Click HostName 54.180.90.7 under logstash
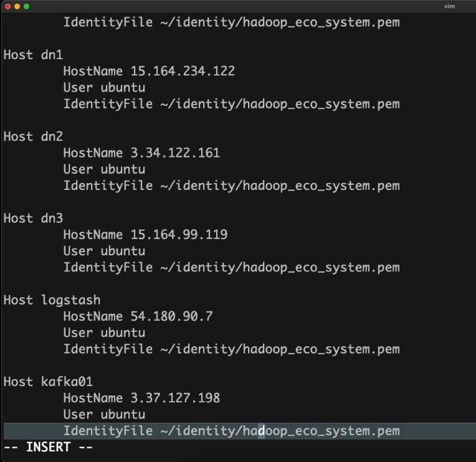476x462 pixels. (x=138, y=316)
